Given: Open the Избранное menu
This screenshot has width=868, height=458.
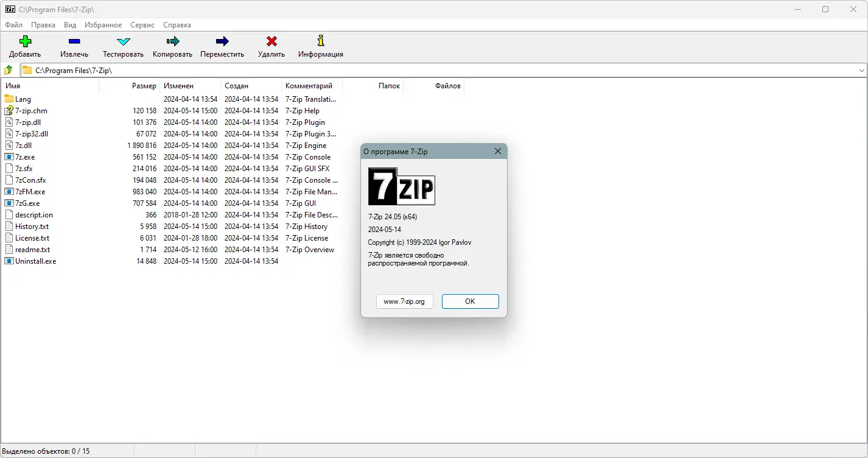Looking at the screenshot, I should click(102, 25).
